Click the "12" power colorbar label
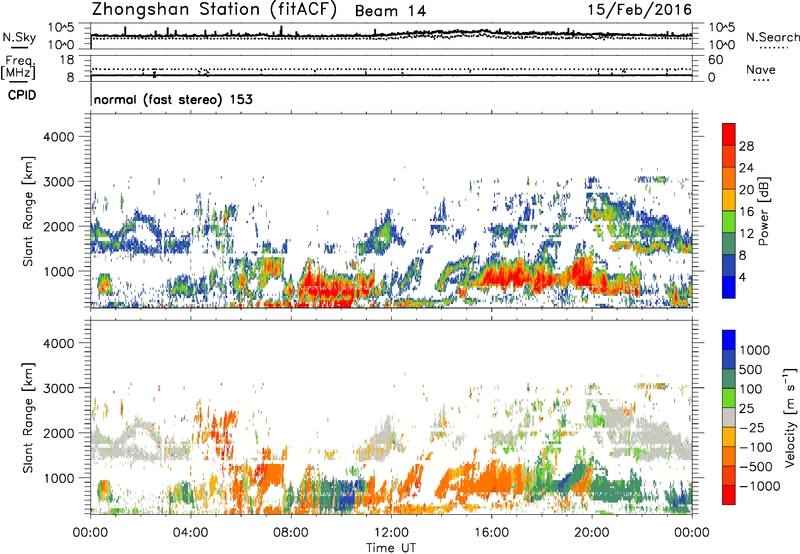This screenshot has height=554, width=800. point(746,234)
